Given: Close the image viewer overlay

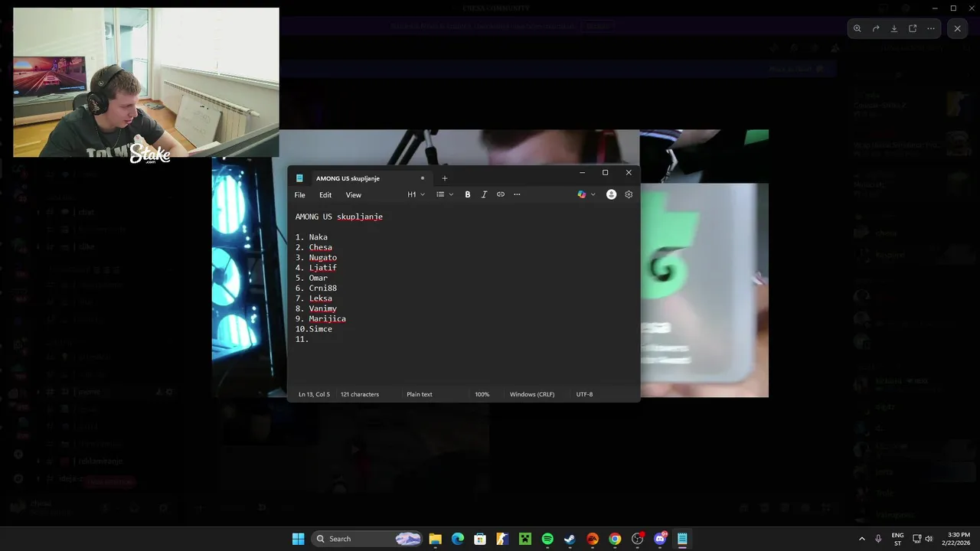Looking at the screenshot, I should 958,28.
